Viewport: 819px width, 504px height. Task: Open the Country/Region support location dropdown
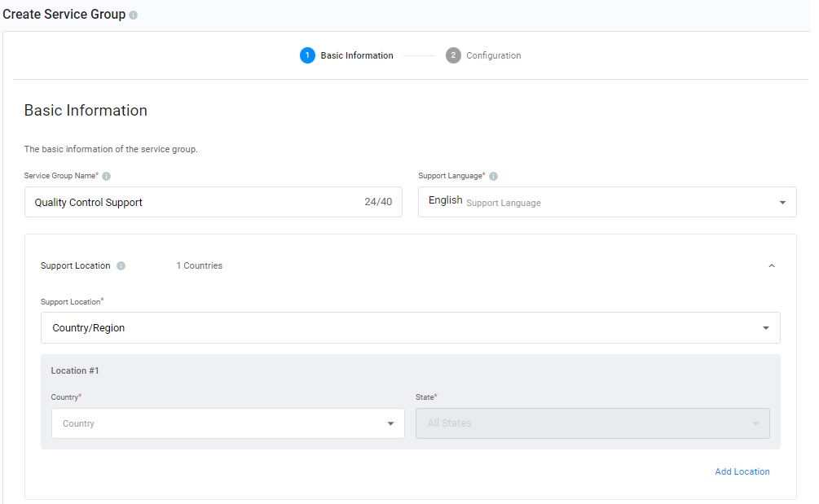[x=765, y=328]
